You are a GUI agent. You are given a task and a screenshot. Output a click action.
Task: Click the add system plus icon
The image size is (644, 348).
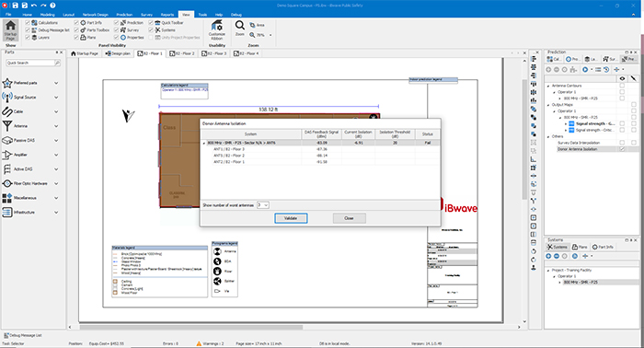click(548, 256)
